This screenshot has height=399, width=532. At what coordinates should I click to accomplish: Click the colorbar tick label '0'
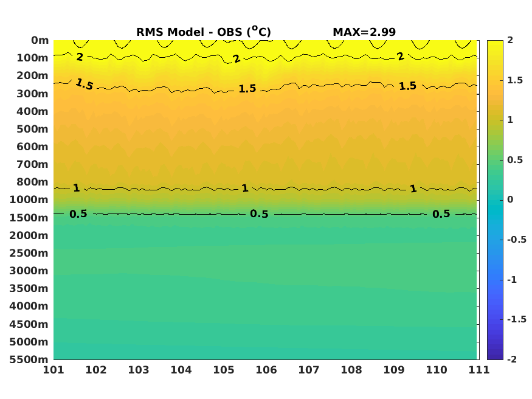510,200
